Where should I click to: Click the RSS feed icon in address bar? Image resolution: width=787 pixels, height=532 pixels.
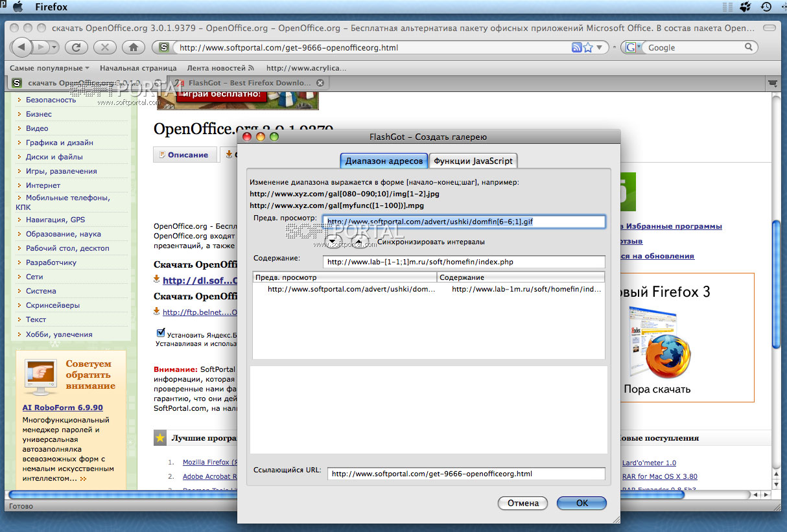tap(576, 47)
